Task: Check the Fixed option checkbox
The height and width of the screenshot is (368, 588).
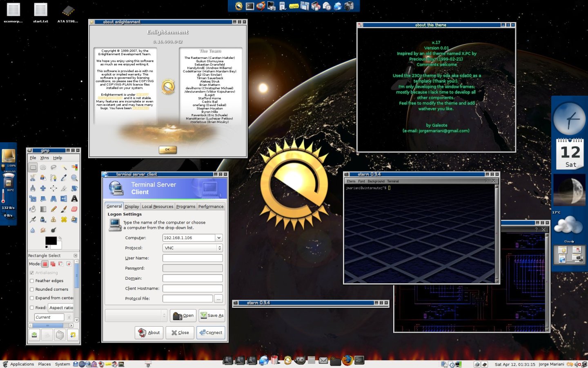Action: click(x=32, y=307)
